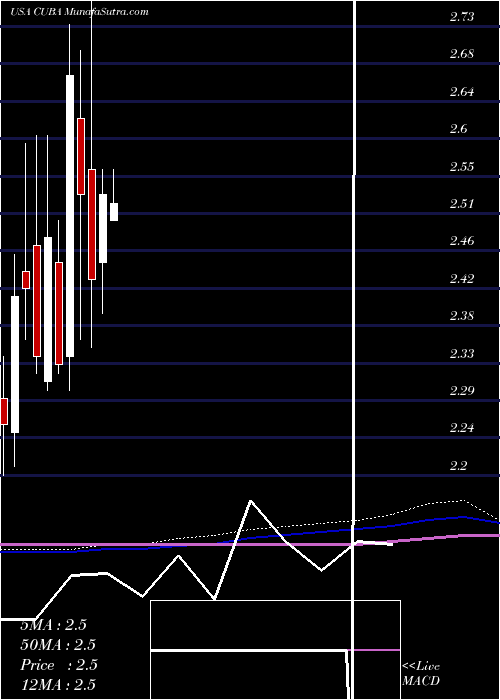Image resolution: width=500 pixels, height=700 pixels.
Task: Click the 2.46 price axis label
Action: click(462, 241)
